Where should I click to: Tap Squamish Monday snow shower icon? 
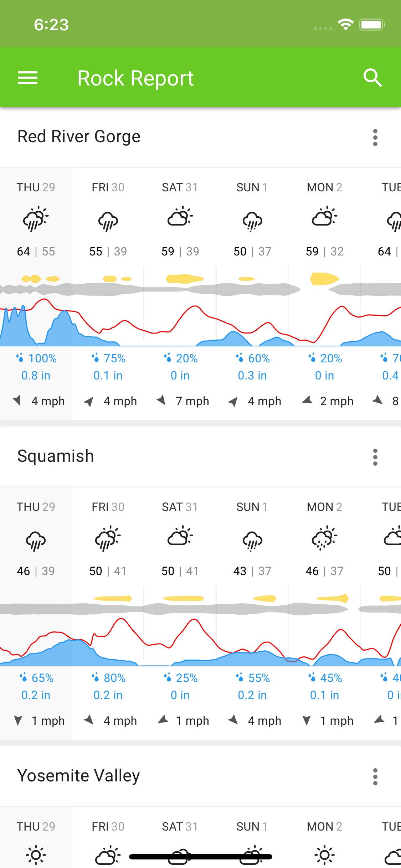coord(324,537)
